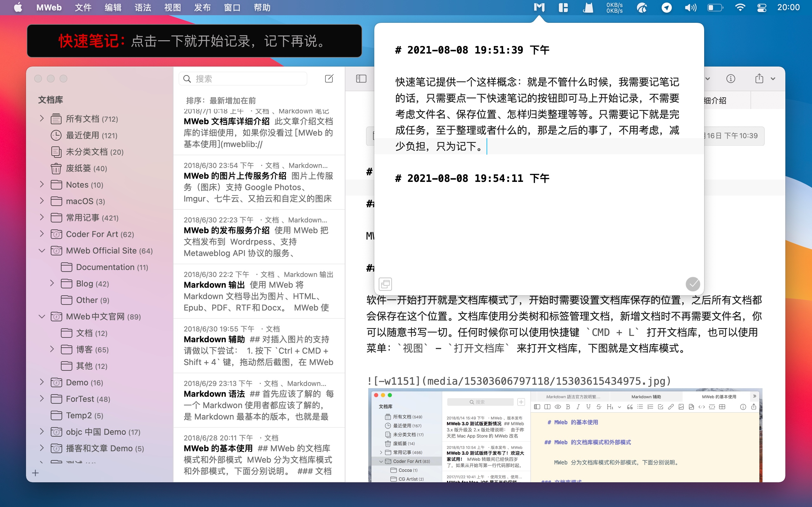
Task: Click the plus icon below the document library
Action: pos(36,473)
